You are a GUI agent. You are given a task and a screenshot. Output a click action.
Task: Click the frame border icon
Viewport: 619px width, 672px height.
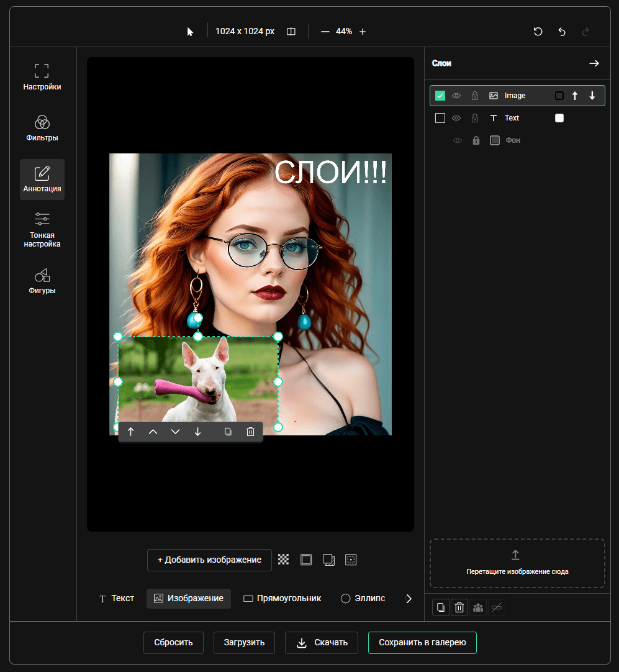coord(306,560)
